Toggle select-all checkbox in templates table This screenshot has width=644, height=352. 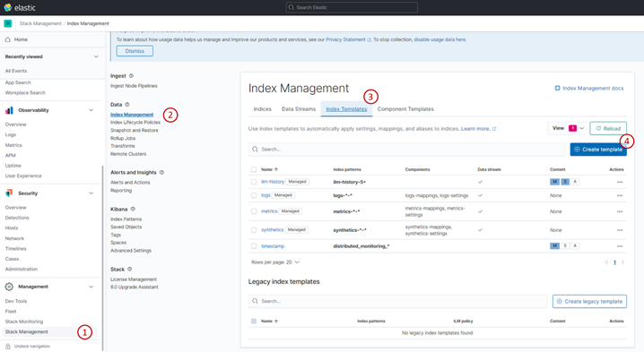pos(254,169)
